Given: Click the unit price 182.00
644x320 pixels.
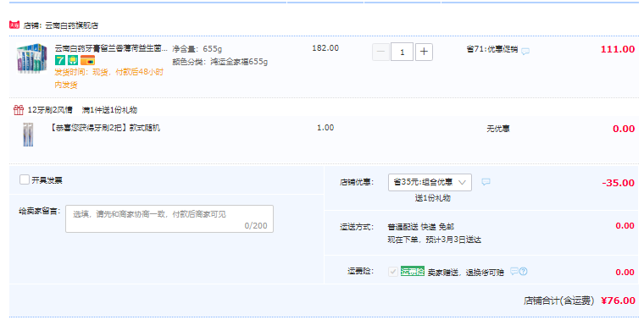Looking at the screenshot, I should [325, 48].
